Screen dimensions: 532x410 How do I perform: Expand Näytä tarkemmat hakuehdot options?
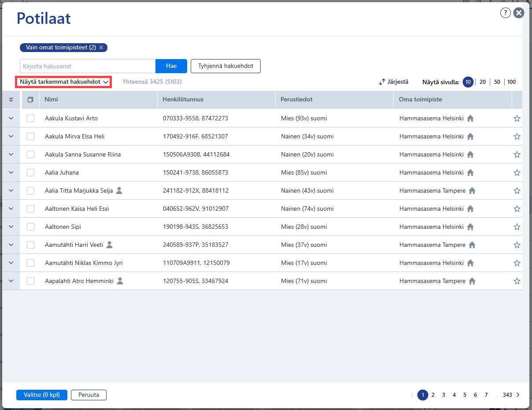point(64,82)
